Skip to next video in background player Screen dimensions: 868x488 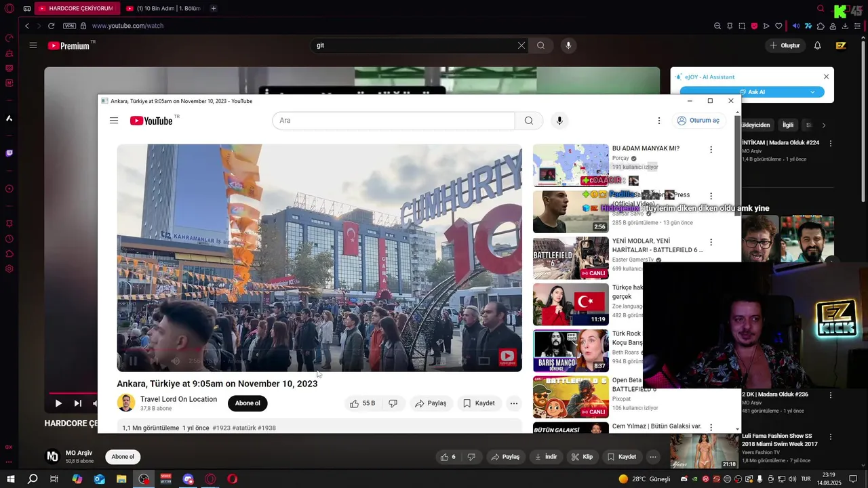(77, 403)
